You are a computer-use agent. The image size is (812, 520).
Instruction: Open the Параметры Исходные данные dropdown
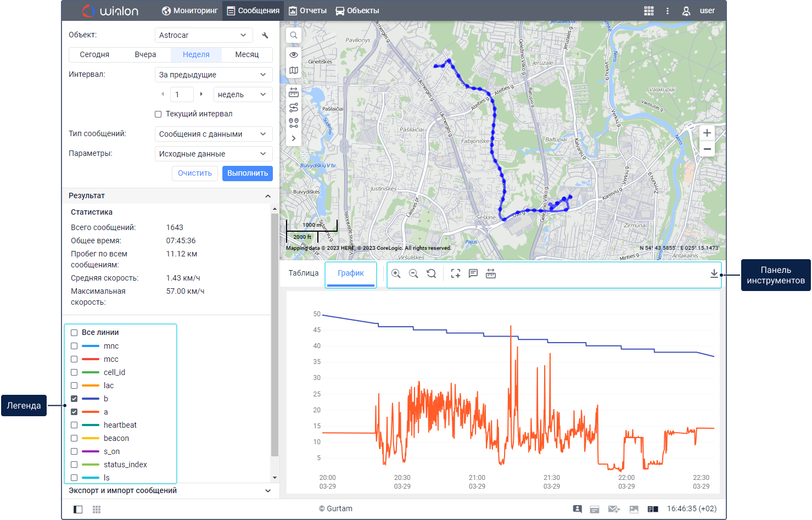(214, 154)
